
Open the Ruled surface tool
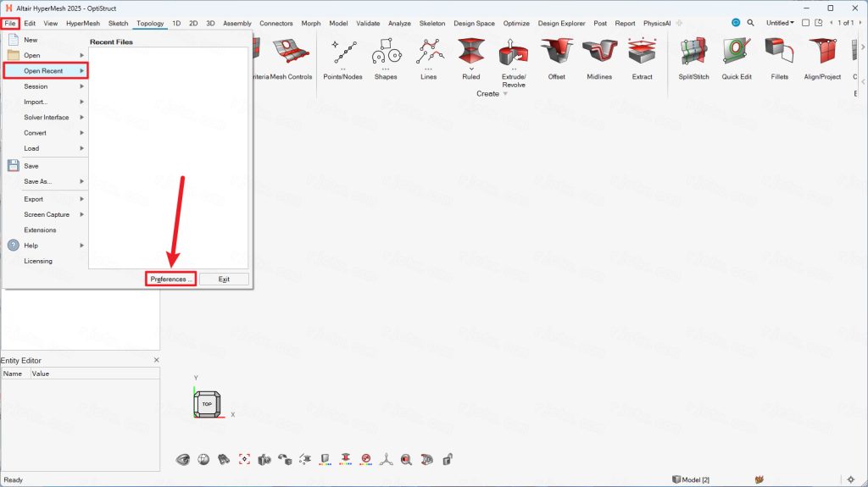470,53
